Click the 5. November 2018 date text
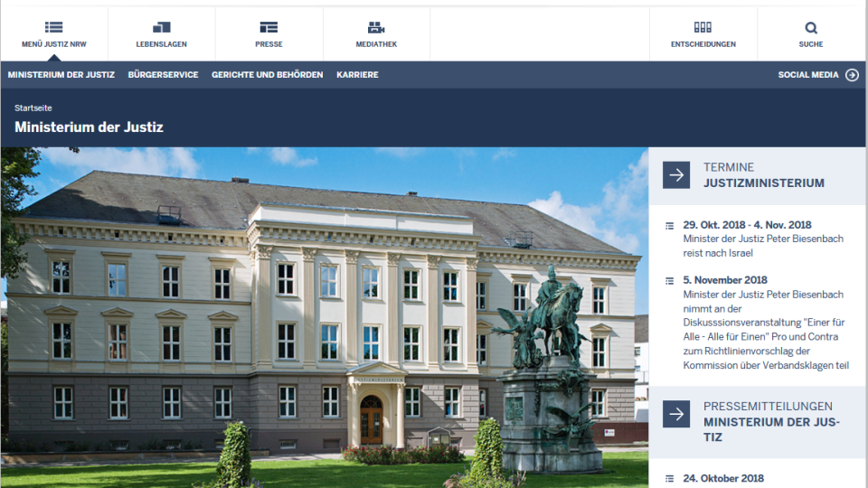 click(x=725, y=280)
